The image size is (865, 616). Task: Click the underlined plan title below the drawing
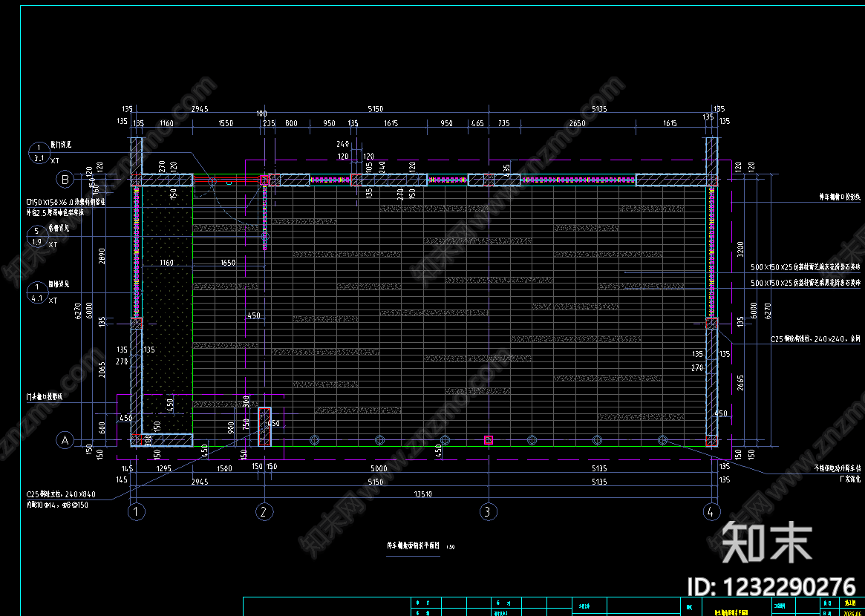tap(413, 547)
